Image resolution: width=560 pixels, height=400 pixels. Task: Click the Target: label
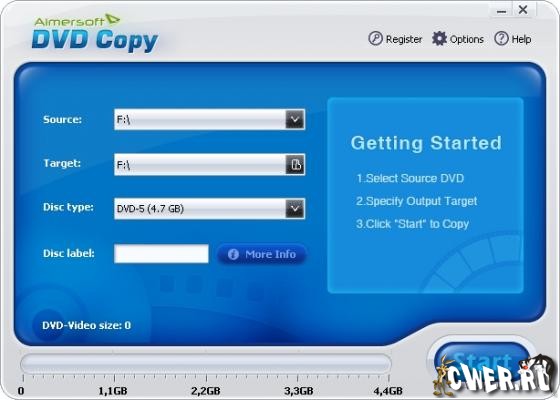click(62, 163)
